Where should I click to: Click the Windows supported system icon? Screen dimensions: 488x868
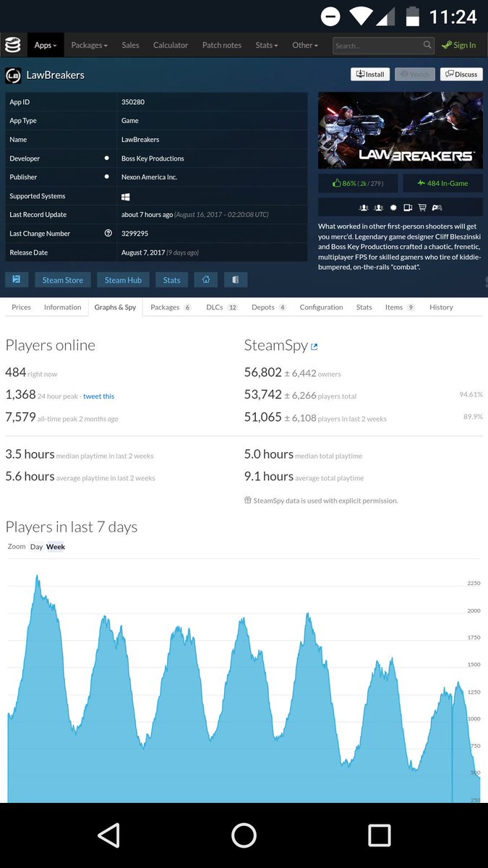coord(126,196)
